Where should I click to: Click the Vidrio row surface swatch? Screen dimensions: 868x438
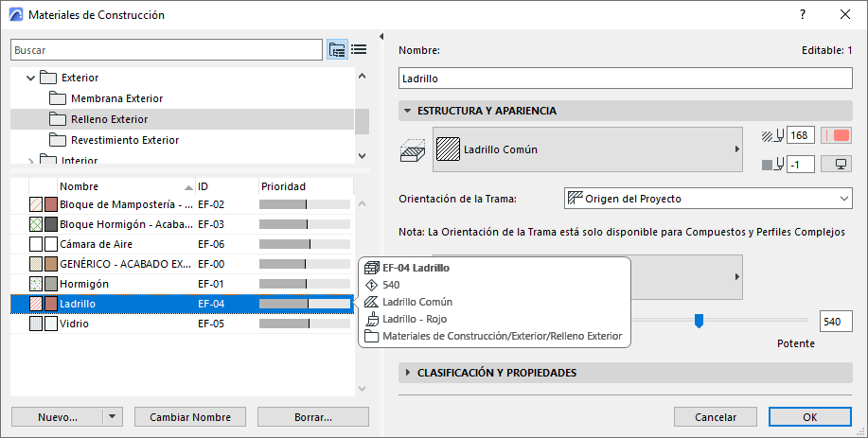(x=50, y=324)
